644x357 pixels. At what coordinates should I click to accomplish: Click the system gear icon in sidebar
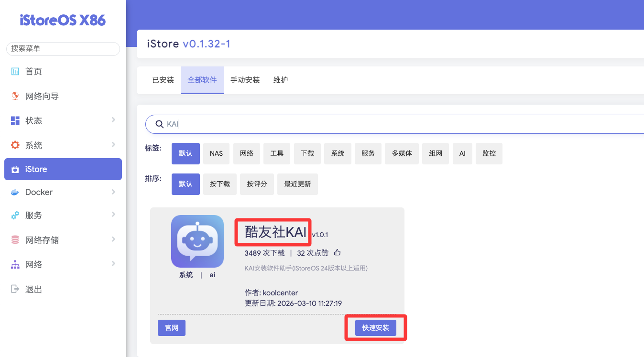(15, 145)
